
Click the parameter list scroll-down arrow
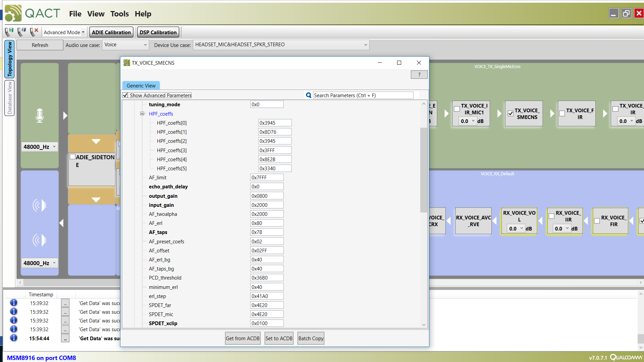point(424,324)
